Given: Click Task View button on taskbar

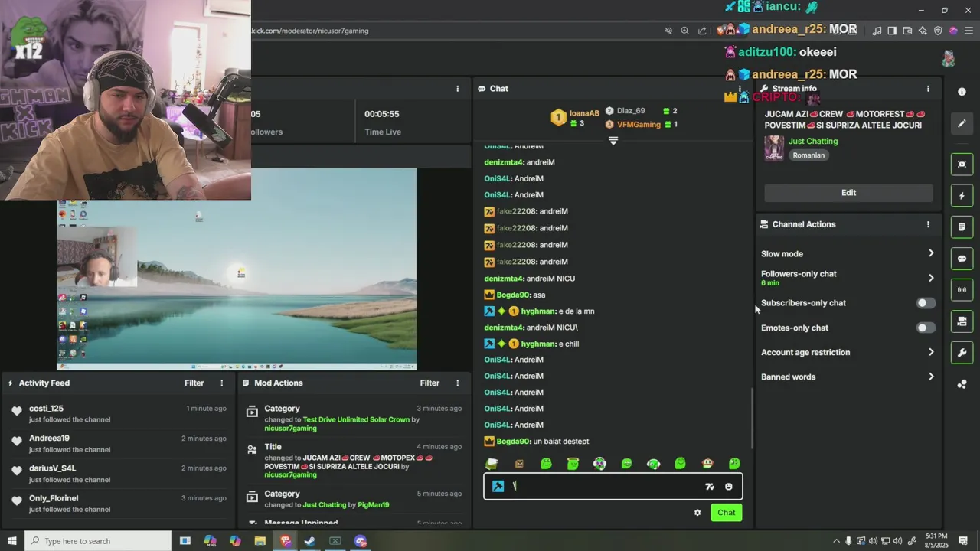Looking at the screenshot, I should tap(185, 541).
